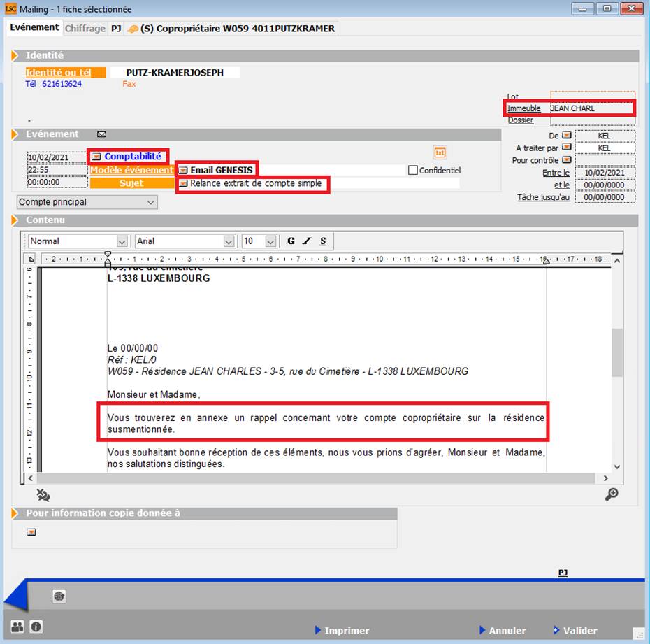650x644 pixels.
Task: Open the Compte principal dropdown
Action: click(x=87, y=202)
